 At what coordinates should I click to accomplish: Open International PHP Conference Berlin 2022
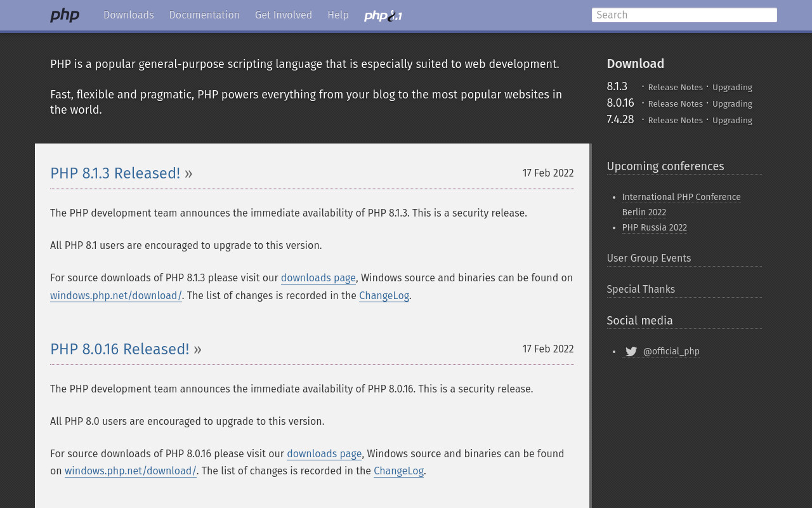point(681,205)
